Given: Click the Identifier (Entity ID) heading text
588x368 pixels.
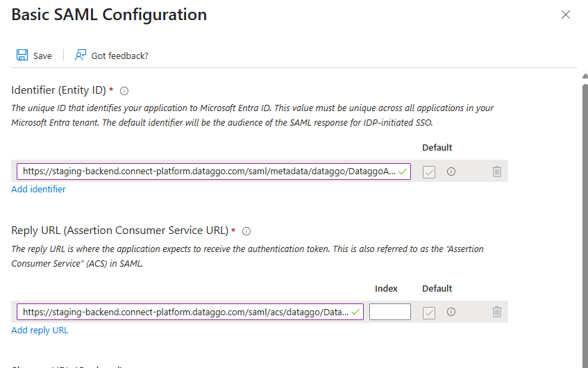Looking at the screenshot, I should pyautogui.click(x=58, y=90).
